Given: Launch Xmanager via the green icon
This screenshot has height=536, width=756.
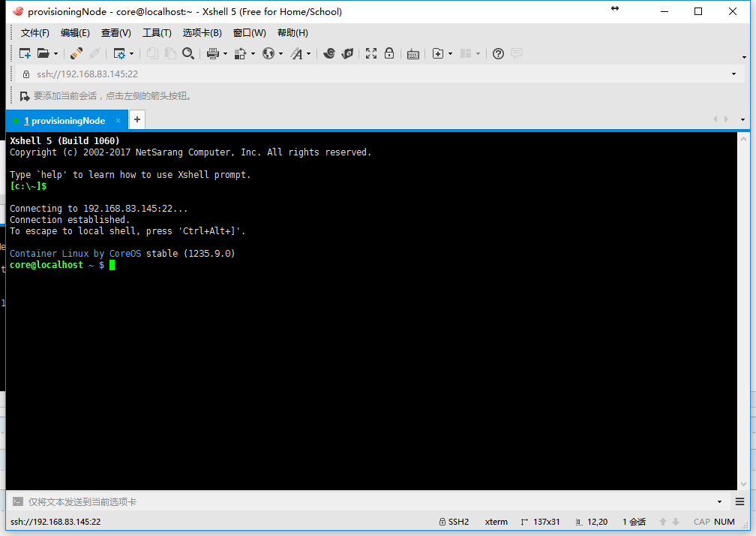Looking at the screenshot, I should [347, 53].
